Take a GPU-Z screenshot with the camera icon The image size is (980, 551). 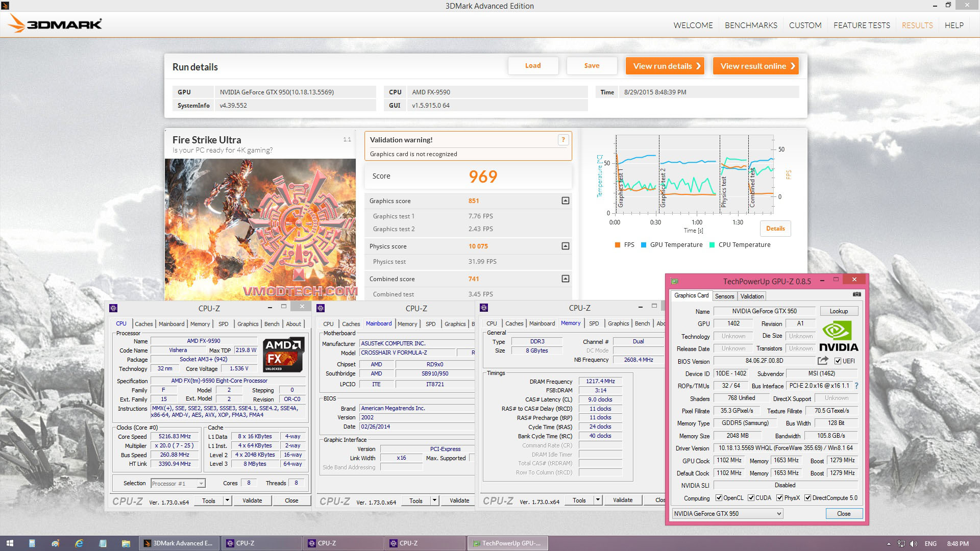(x=857, y=294)
